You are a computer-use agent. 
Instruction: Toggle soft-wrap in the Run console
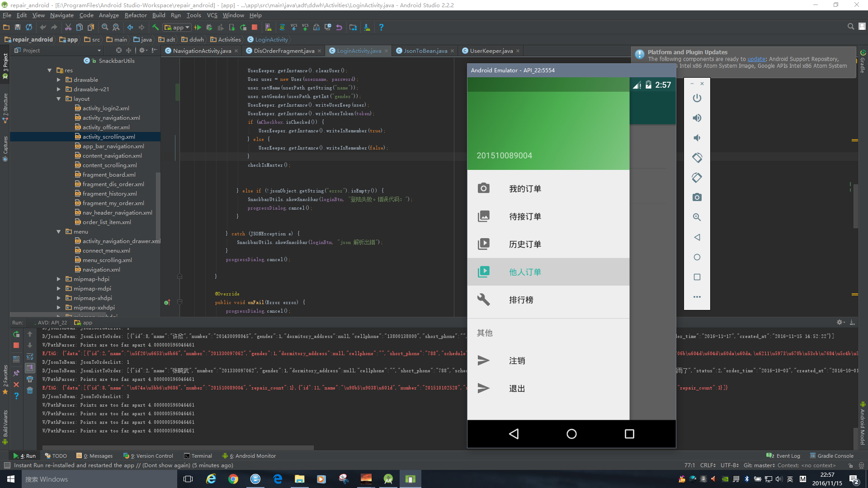[30, 357]
